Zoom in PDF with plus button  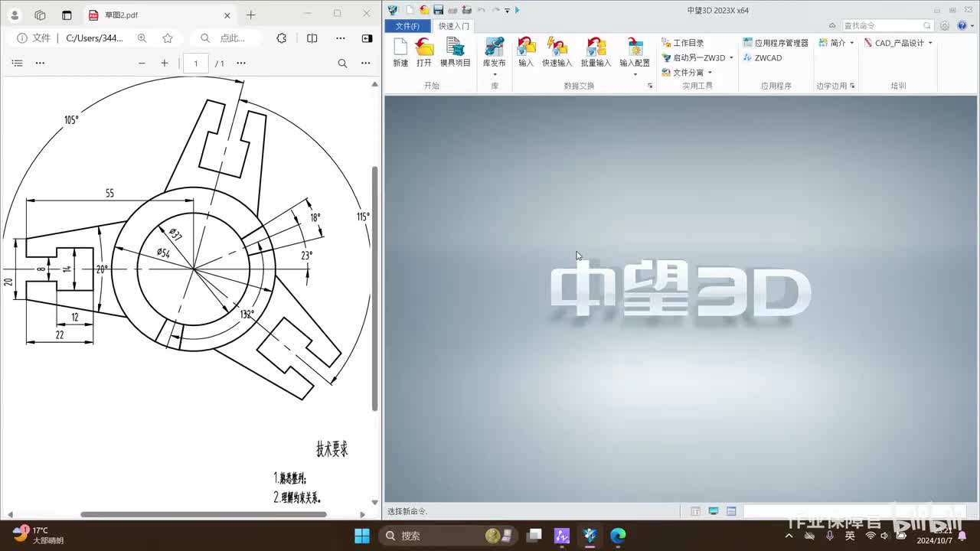click(165, 63)
